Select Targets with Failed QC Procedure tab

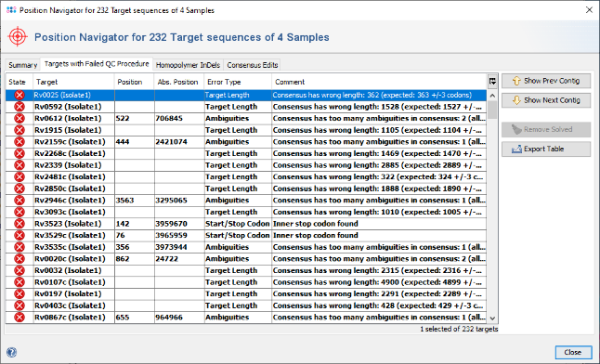coord(97,64)
